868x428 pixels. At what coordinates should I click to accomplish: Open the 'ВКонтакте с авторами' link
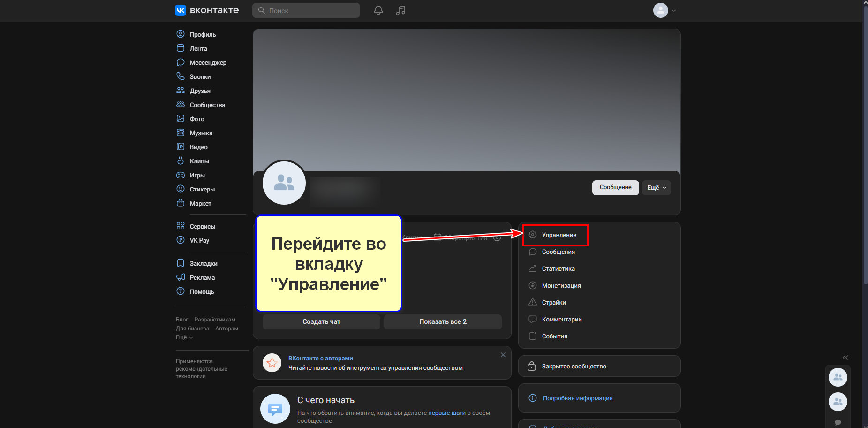(321, 358)
